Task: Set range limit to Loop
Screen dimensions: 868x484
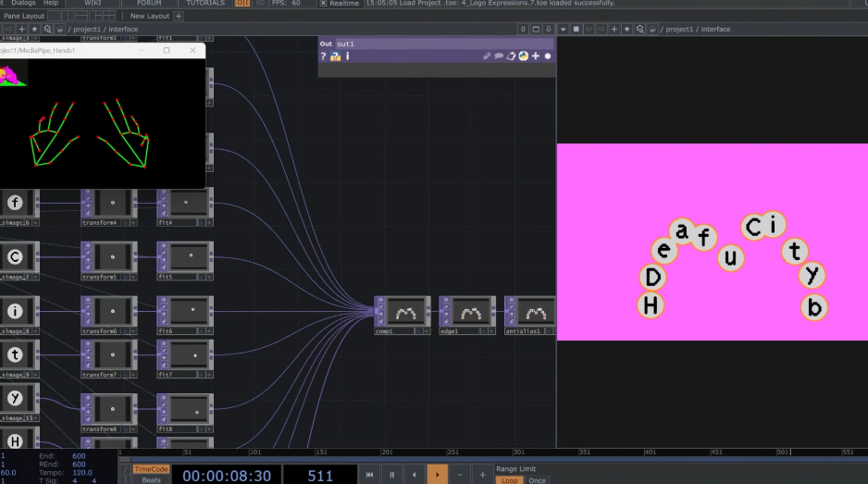Action: pos(509,480)
